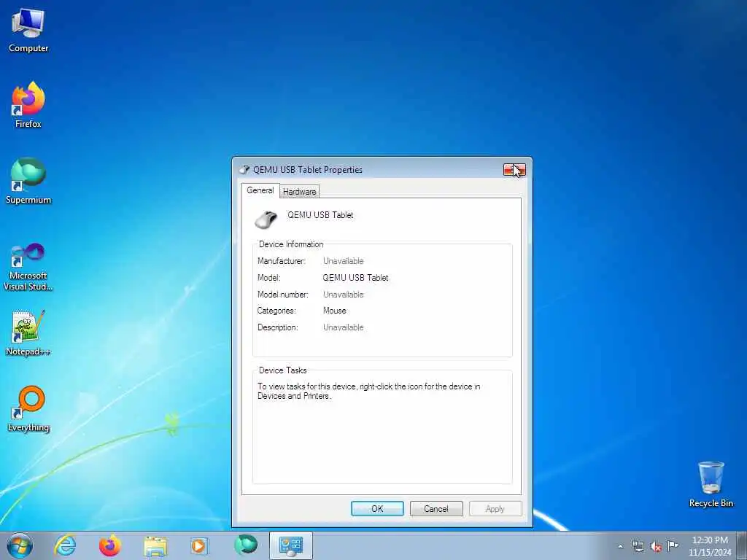
Task: Click the Model value 'QEMU USB Tablet'
Action: 355,278
